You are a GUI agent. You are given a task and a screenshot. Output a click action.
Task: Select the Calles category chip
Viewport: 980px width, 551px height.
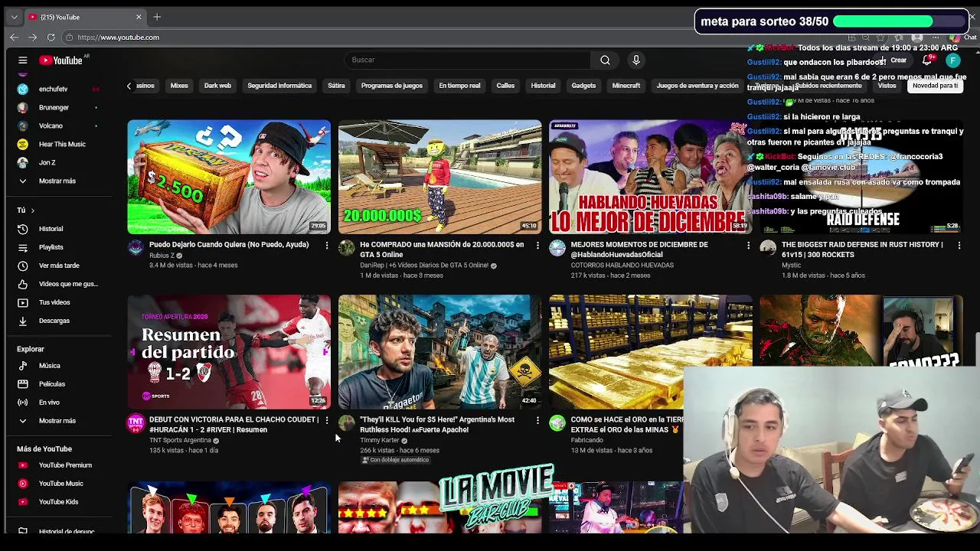click(505, 86)
